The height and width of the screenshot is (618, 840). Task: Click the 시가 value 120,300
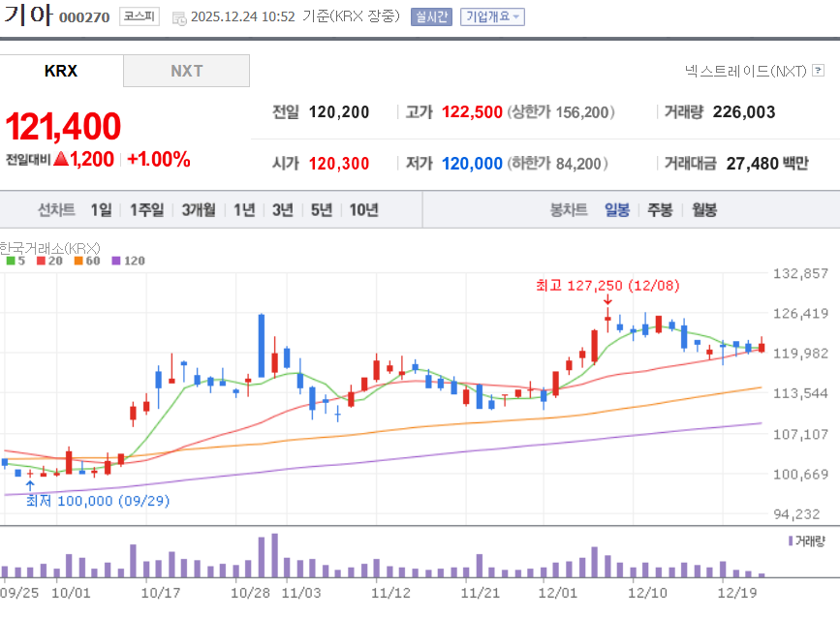pyautogui.click(x=338, y=164)
